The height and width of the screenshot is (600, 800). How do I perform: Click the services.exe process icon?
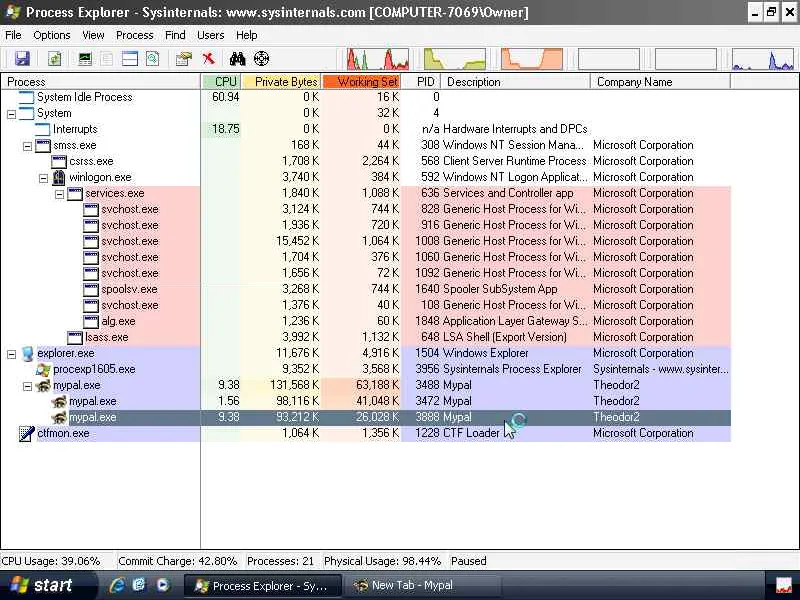click(75, 193)
